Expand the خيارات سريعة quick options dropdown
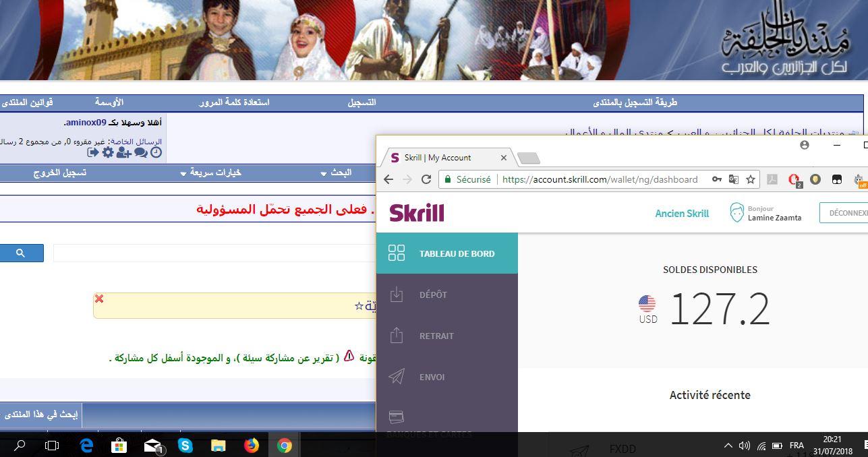The height and width of the screenshot is (457, 868). (x=210, y=173)
